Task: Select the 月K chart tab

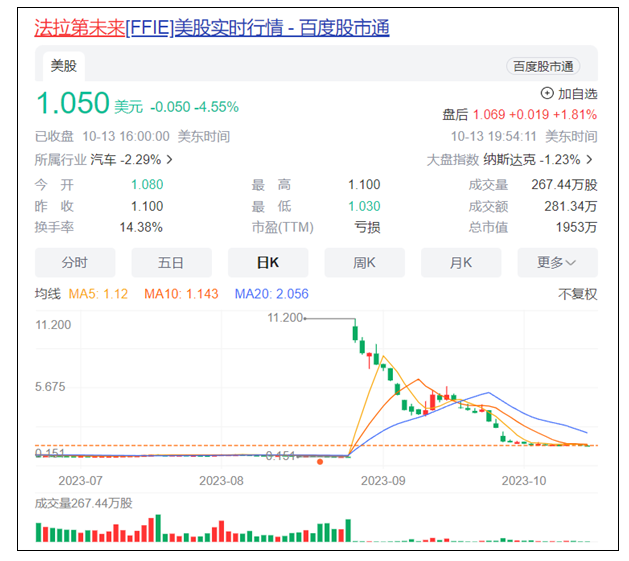Action: click(461, 263)
